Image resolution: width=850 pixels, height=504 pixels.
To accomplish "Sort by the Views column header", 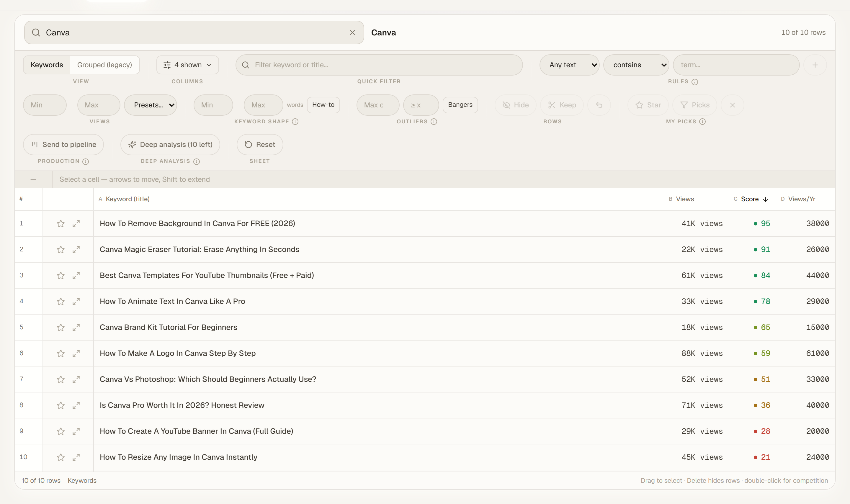I will 685,199.
